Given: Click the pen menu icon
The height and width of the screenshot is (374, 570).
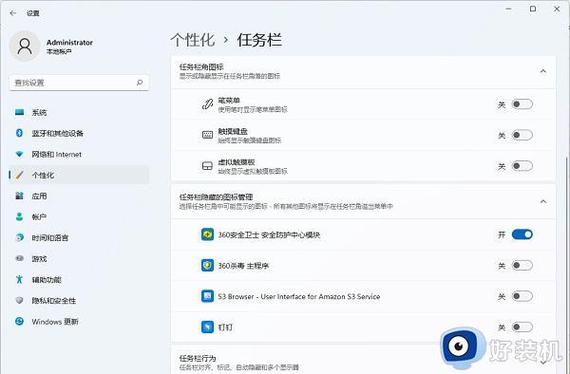Looking at the screenshot, I should 207,104.
